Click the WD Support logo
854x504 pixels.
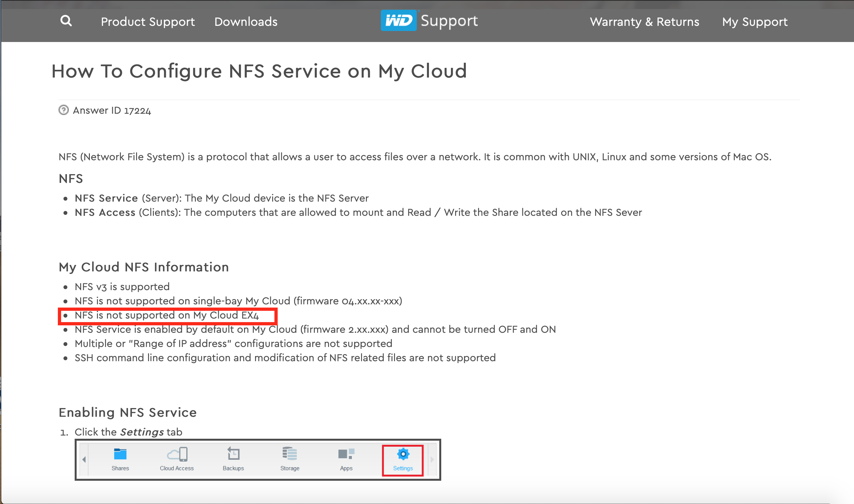(x=429, y=20)
